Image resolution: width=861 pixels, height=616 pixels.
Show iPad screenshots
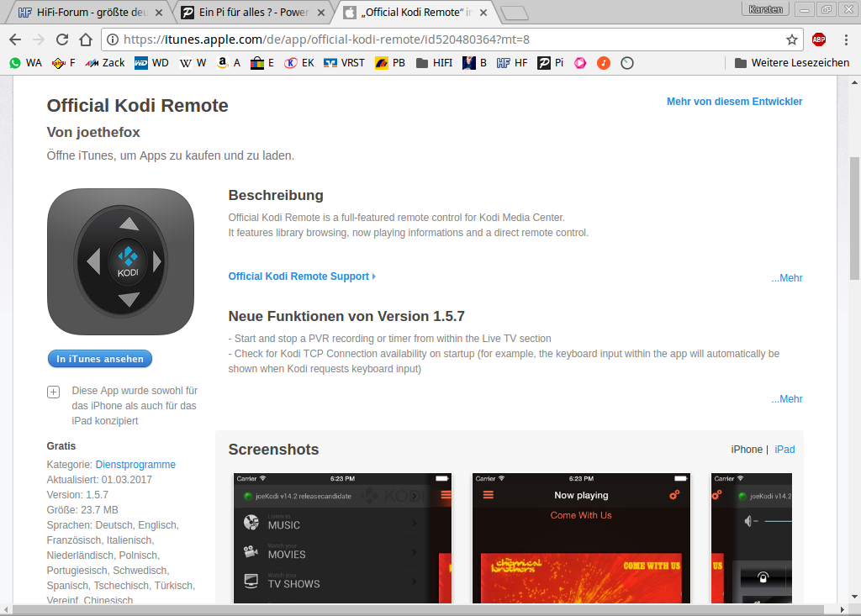(x=784, y=450)
